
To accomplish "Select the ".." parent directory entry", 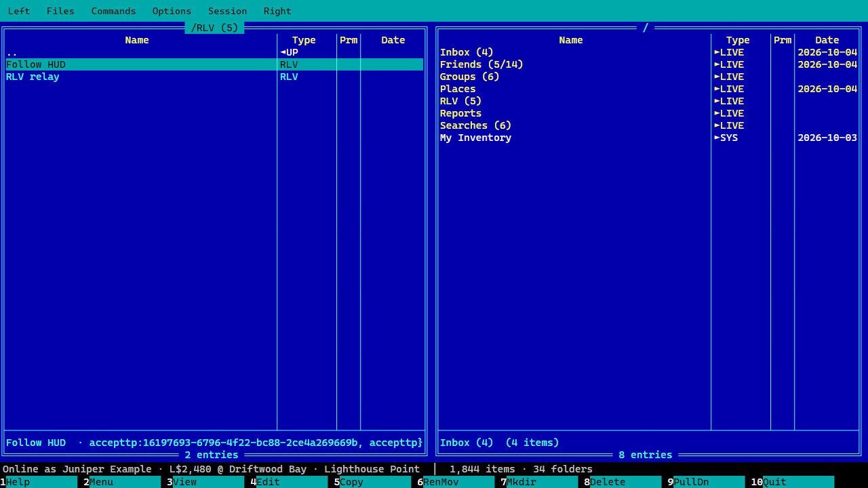I will click(214, 52).
